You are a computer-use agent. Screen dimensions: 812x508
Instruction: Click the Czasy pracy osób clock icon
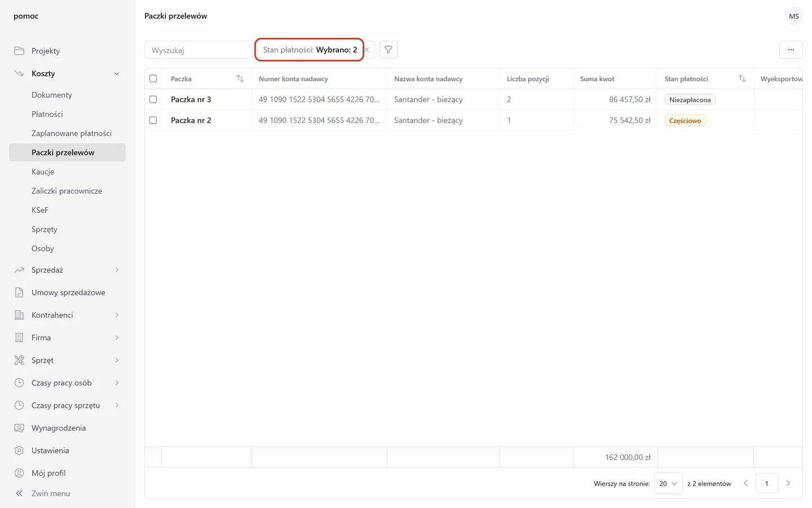click(x=19, y=383)
